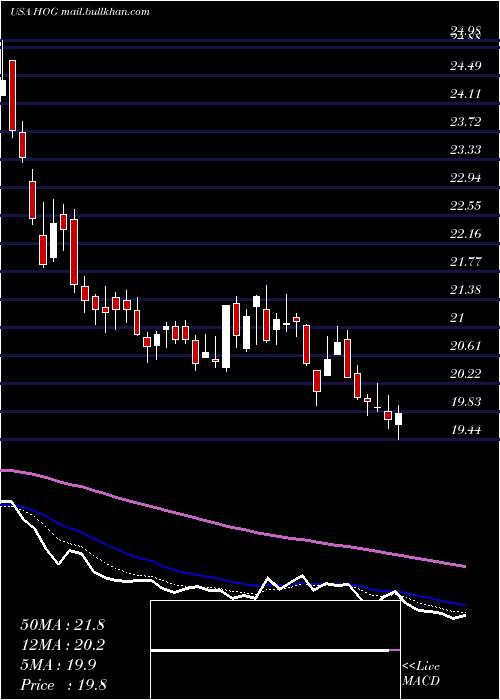Select the 19.83 price axis label
Image resolution: width=500 pixels, height=700 pixels.
(465, 402)
